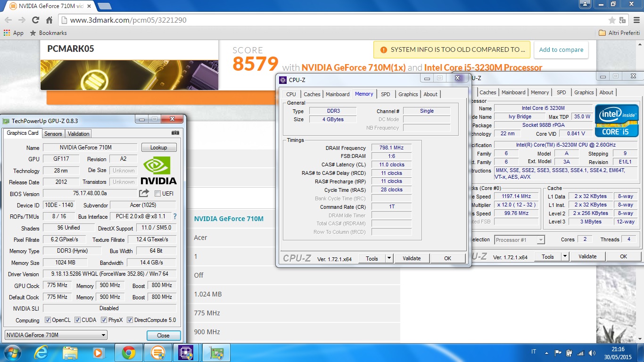Screen dimensions: 644x362
Task: Expand the front CPU-Z Tools dropdown arrow
Action: [x=389, y=258]
